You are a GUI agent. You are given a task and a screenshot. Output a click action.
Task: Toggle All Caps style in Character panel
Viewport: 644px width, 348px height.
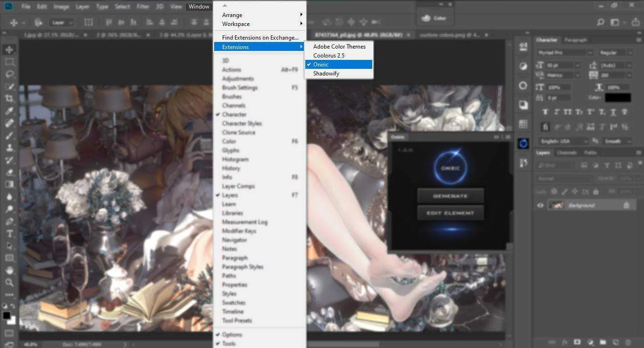(568, 112)
